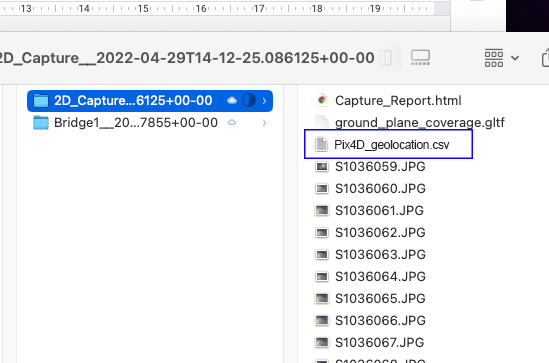Select the Capture_Report.html file
This screenshot has height=363, width=549.
[x=398, y=101]
